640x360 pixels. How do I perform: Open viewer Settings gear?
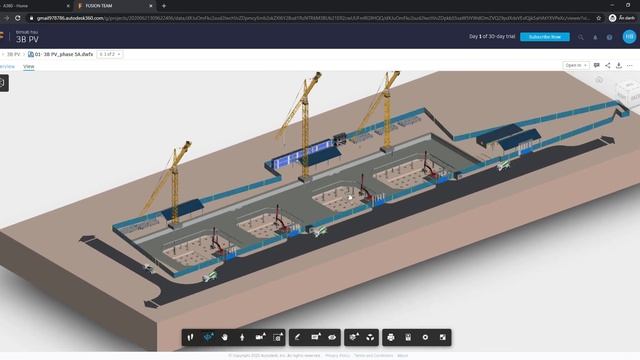pyautogui.click(x=425, y=337)
